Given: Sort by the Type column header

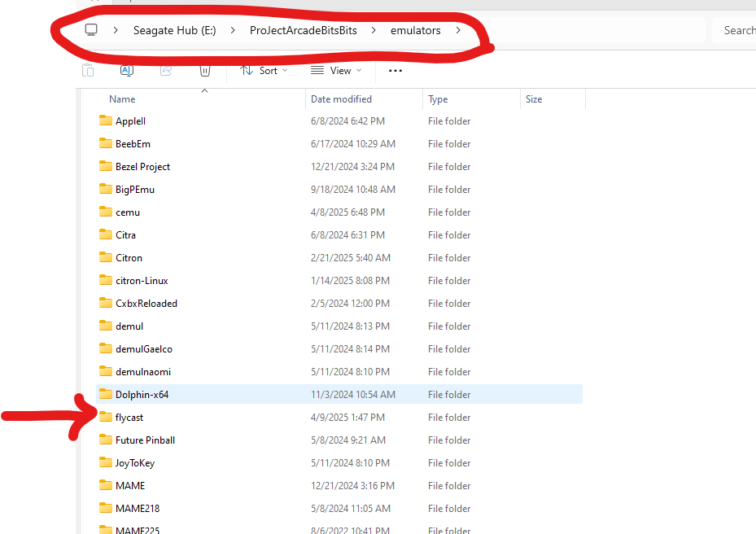Looking at the screenshot, I should pyautogui.click(x=438, y=99).
